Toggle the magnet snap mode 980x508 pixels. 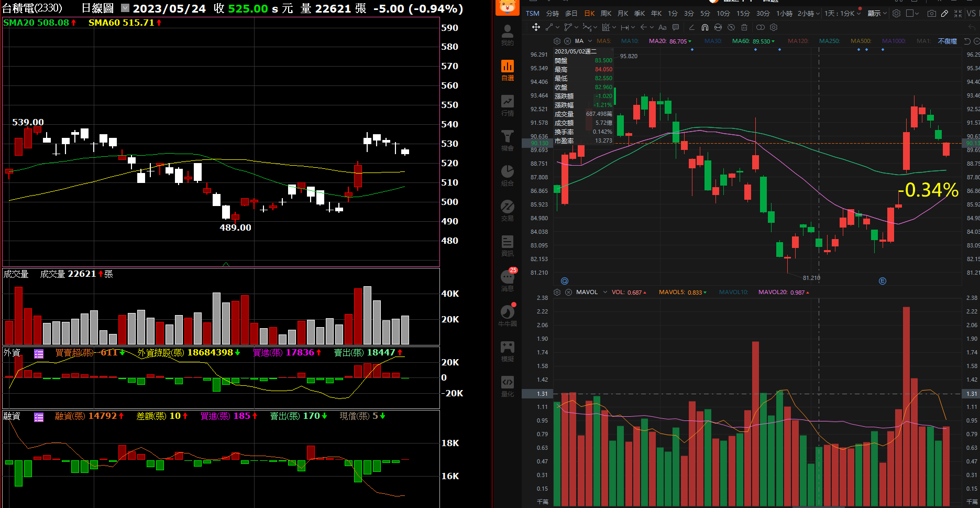tap(705, 27)
